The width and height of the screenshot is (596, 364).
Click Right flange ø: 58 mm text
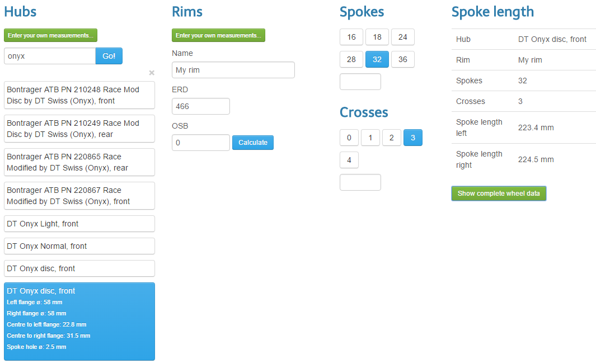point(36,314)
